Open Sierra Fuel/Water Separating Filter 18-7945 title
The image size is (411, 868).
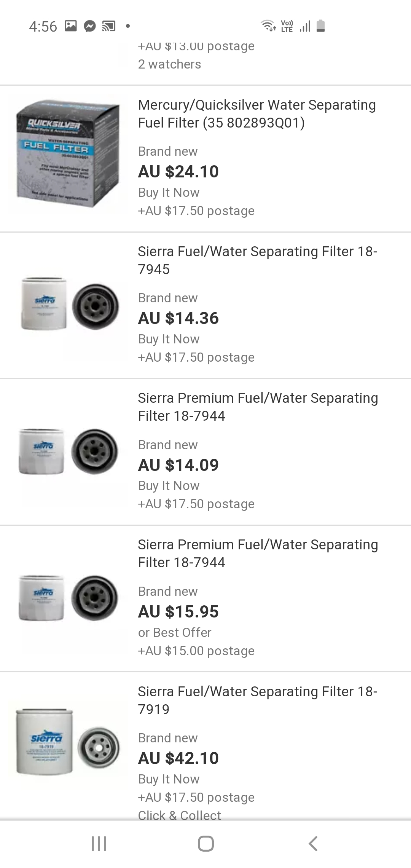(257, 260)
